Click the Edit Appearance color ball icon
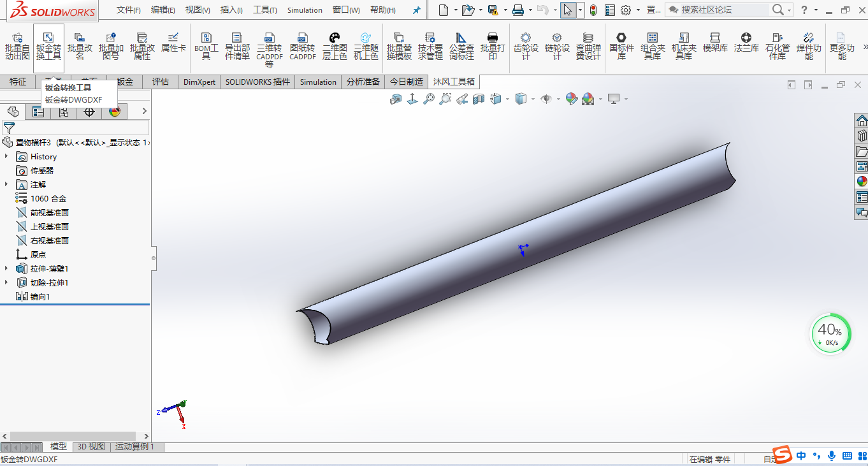 (x=571, y=99)
